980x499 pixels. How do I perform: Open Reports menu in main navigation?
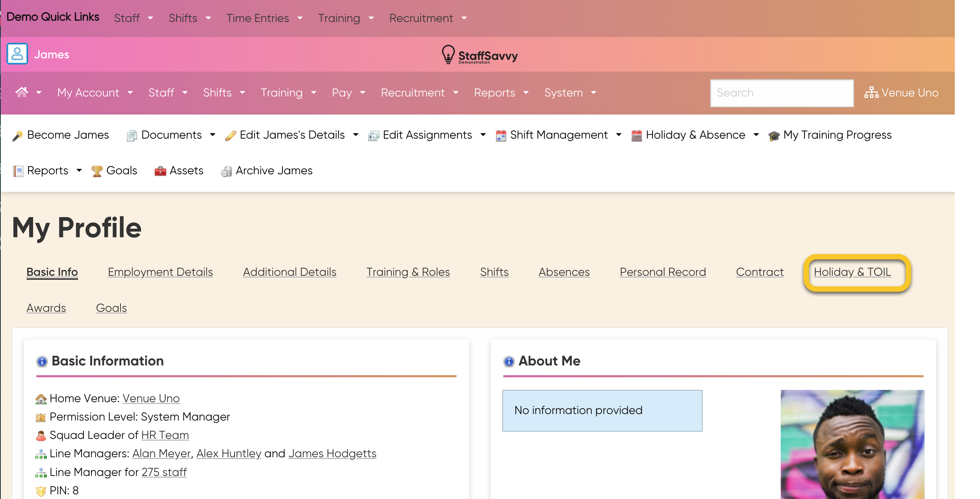pos(502,93)
